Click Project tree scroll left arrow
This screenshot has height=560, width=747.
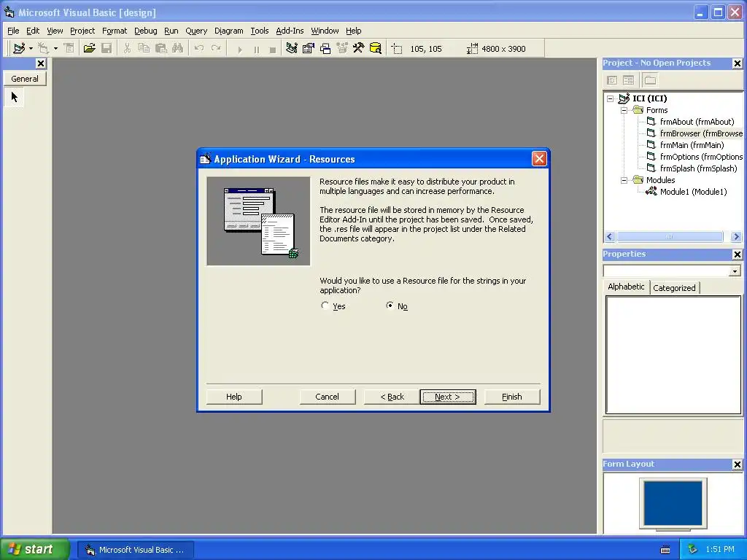(610, 236)
